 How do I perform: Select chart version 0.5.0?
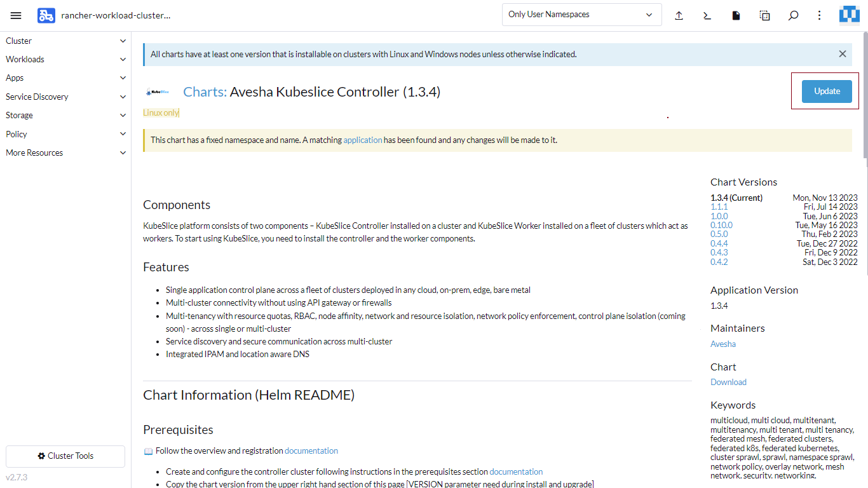coord(719,234)
